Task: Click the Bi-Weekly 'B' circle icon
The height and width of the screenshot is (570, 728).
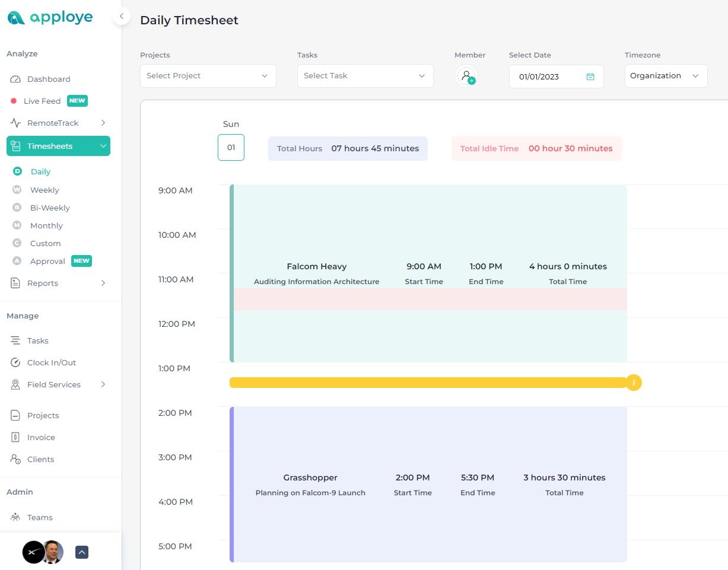Action: (17, 208)
